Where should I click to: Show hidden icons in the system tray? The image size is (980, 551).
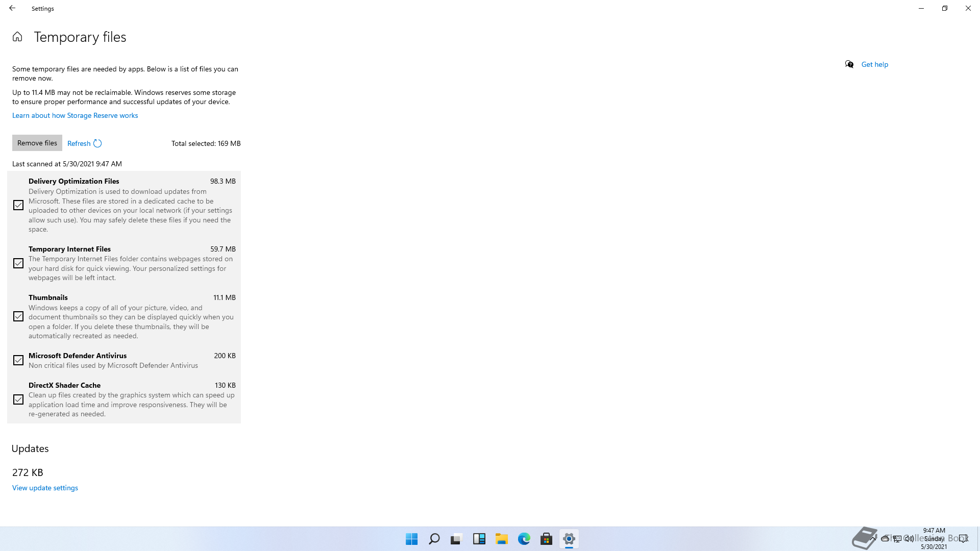click(x=873, y=538)
